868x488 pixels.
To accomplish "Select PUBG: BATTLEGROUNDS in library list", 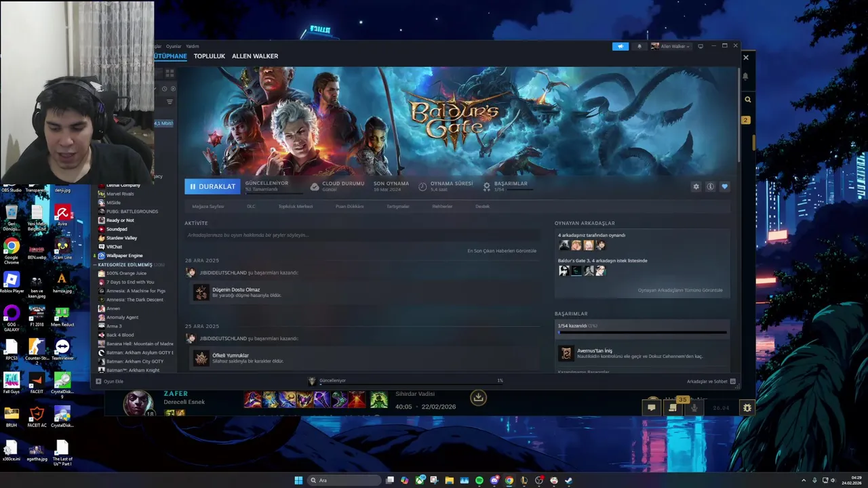I will click(x=132, y=211).
